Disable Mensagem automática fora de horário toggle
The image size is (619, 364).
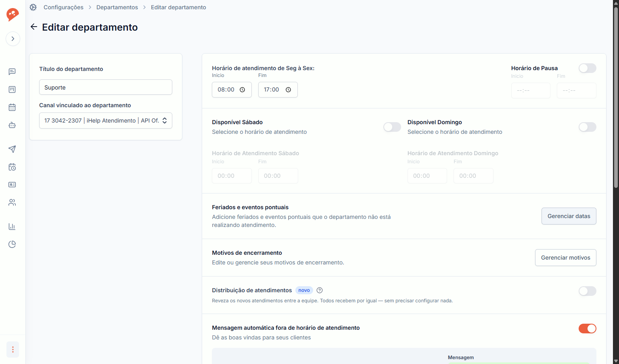coord(588,329)
